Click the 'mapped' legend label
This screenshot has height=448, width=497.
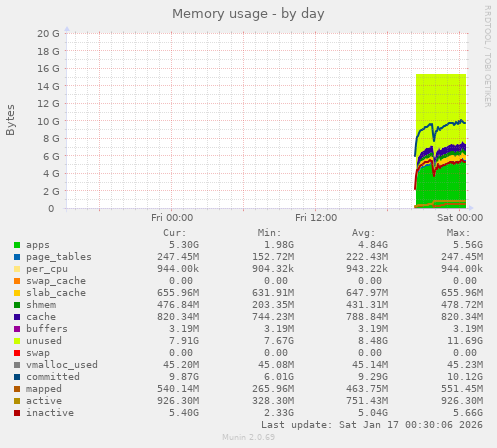tap(44, 389)
